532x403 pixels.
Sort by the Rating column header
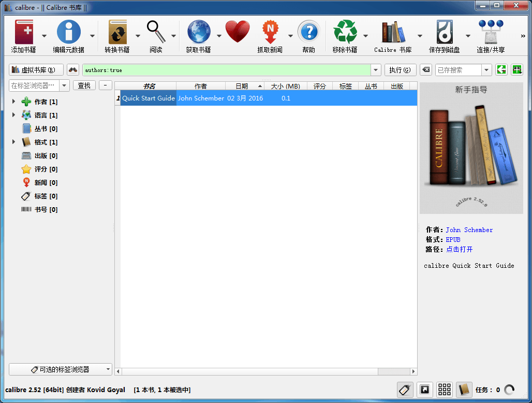tap(320, 86)
